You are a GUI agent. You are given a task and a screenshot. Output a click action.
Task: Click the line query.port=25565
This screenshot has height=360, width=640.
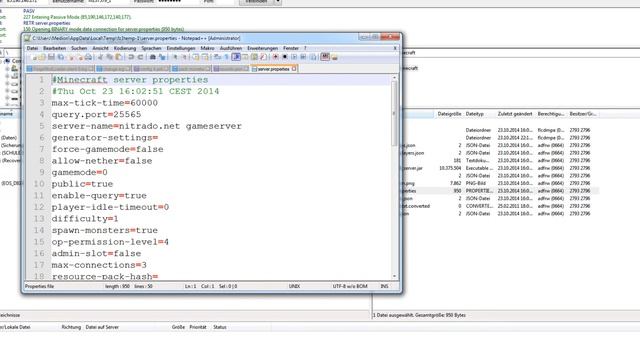tap(96, 114)
